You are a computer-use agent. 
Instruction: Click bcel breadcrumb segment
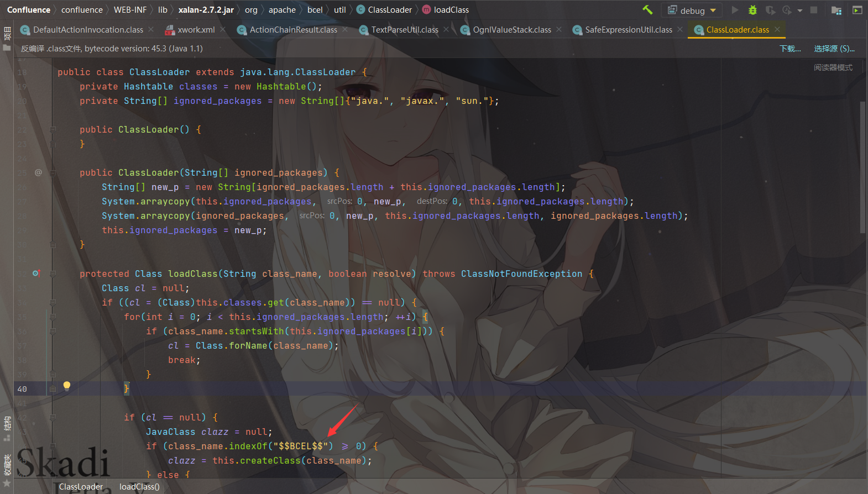pyautogui.click(x=315, y=10)
